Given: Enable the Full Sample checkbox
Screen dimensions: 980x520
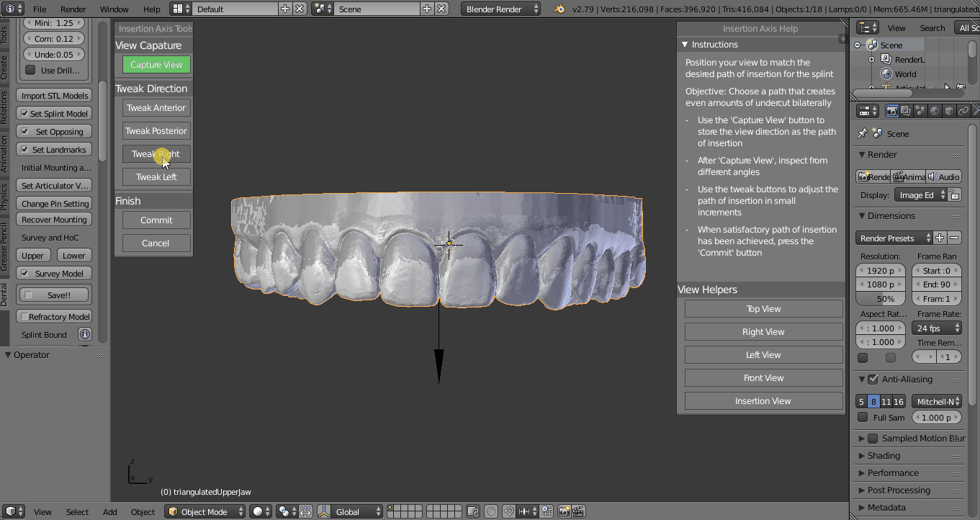Looking at the screenshot, I should [863, 417].
